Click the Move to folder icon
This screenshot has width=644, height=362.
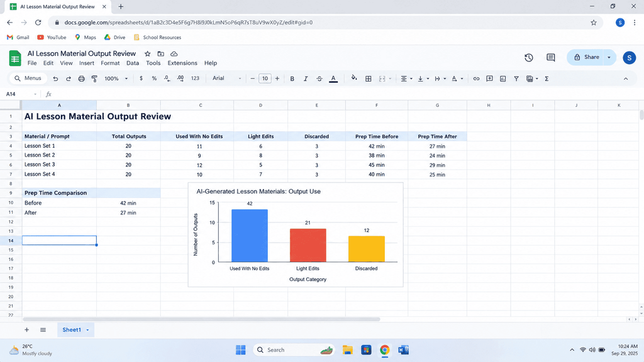(160, 54)
